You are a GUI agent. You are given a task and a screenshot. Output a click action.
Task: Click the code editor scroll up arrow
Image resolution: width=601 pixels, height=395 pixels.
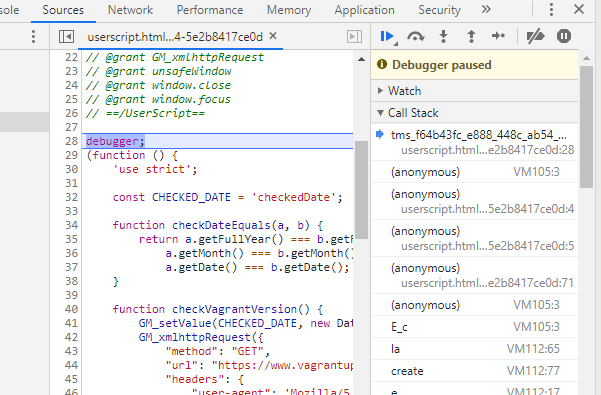click(x=361, y=59)
